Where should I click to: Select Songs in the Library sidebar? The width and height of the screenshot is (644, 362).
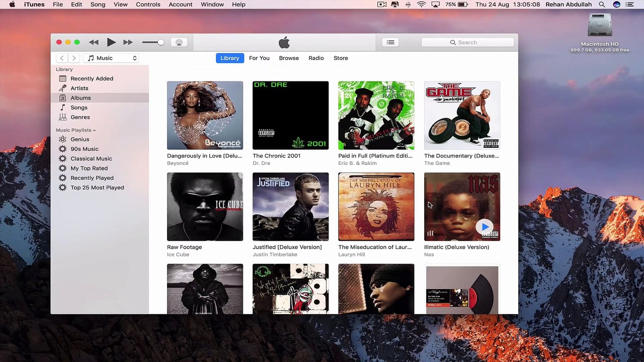100,108
